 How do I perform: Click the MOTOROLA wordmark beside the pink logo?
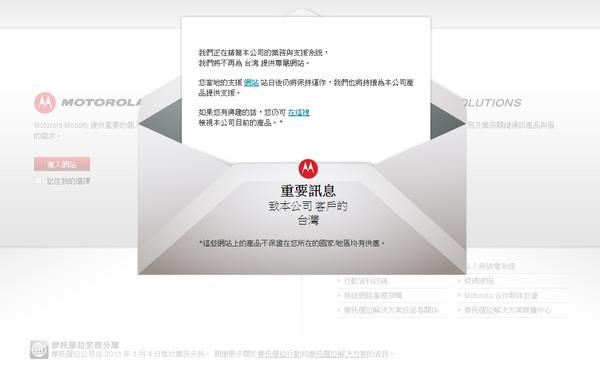101,103
